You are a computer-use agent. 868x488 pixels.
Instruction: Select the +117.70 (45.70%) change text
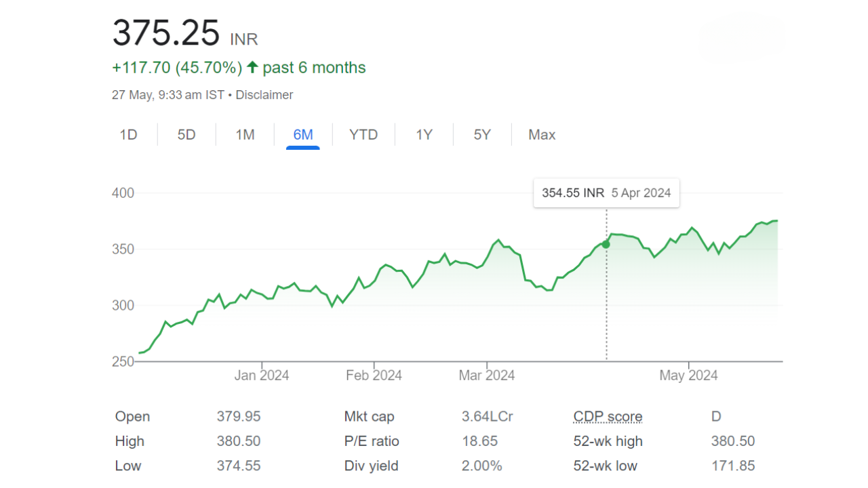pos(176,67)
